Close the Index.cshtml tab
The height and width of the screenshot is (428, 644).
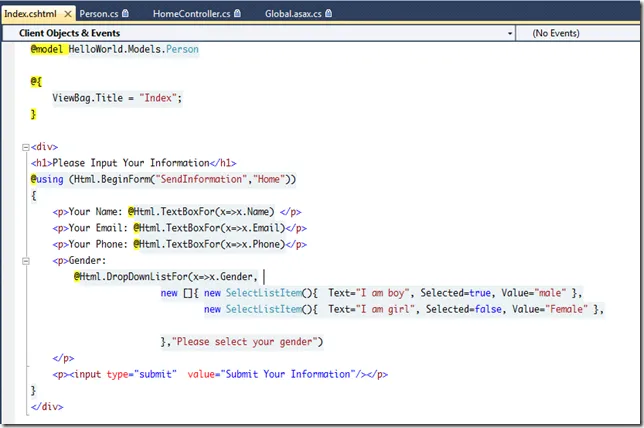pos(68,14)
